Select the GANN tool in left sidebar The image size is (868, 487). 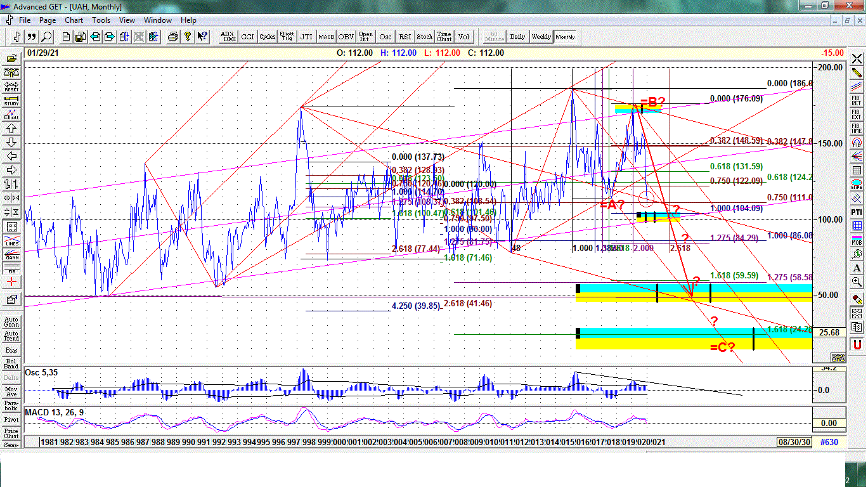point(11,254)
